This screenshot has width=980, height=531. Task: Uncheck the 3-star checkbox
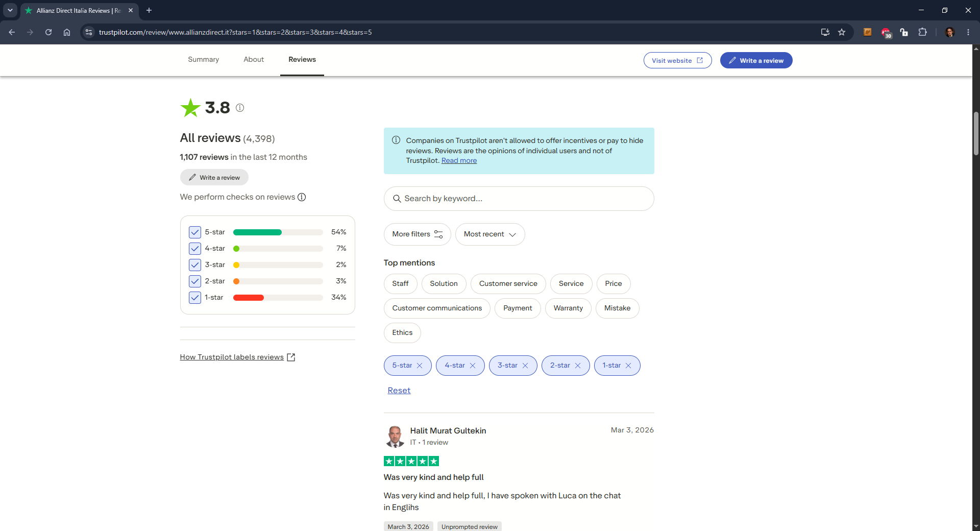195,265
